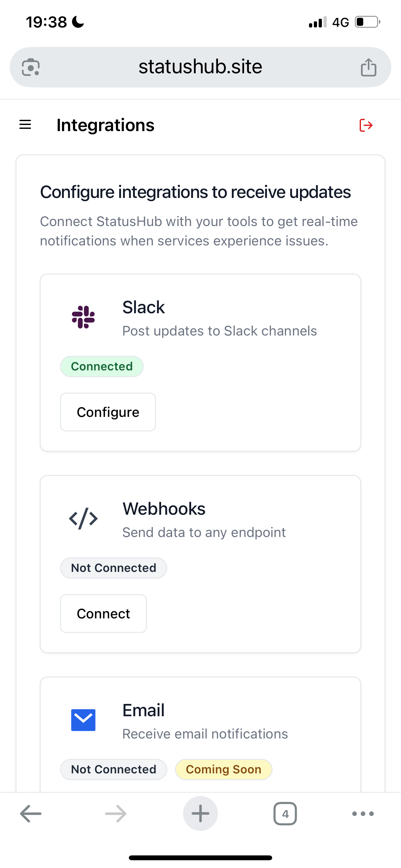
Task: Tap the blue Email envelope icon
Action: pos(83,720)
